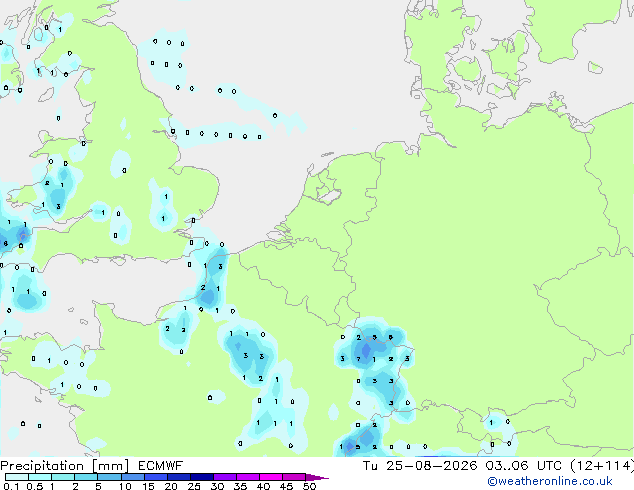Pick the legend swatch between 5 and 10
The height and width of the screenshot is (490, 634).
pos(109,477)
